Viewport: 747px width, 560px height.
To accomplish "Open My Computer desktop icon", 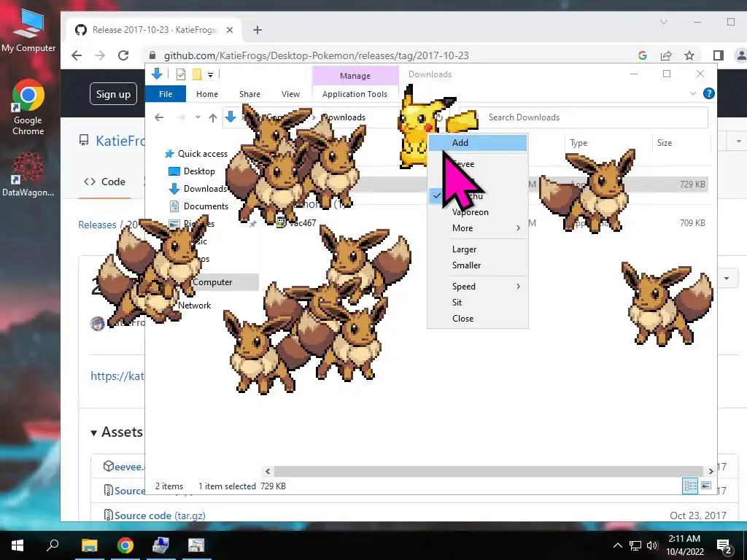I will point(28,31).
